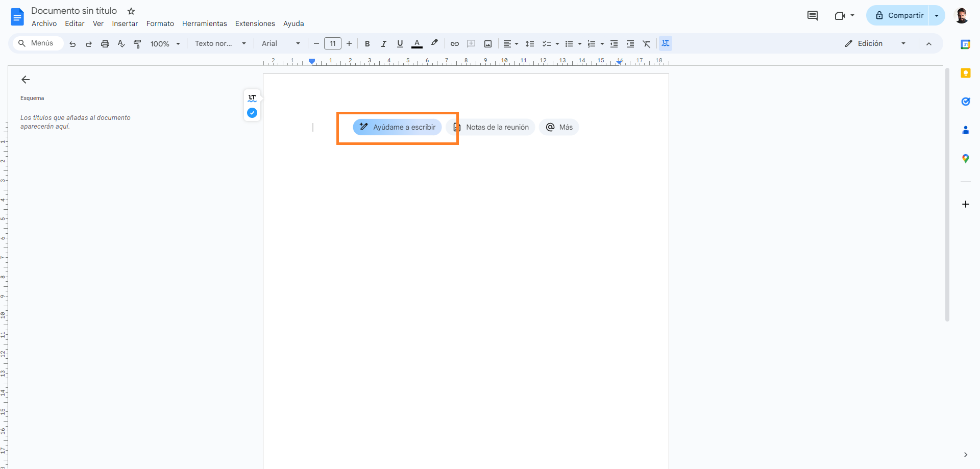Open the text color picker
The height and width of the screenshot is (469, 980).
point(417,44)
